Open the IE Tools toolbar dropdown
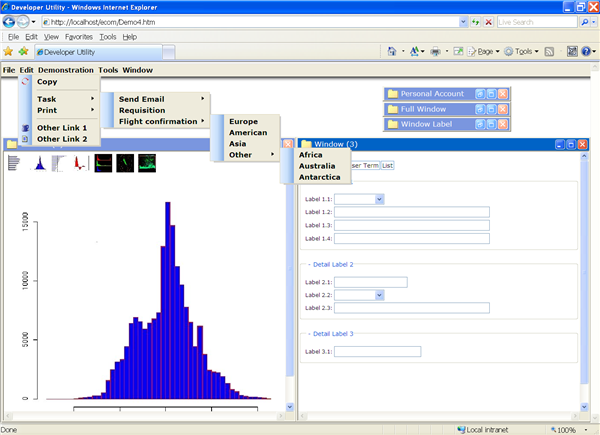Screen dimensions: 600x435 (x=522, y=51)
